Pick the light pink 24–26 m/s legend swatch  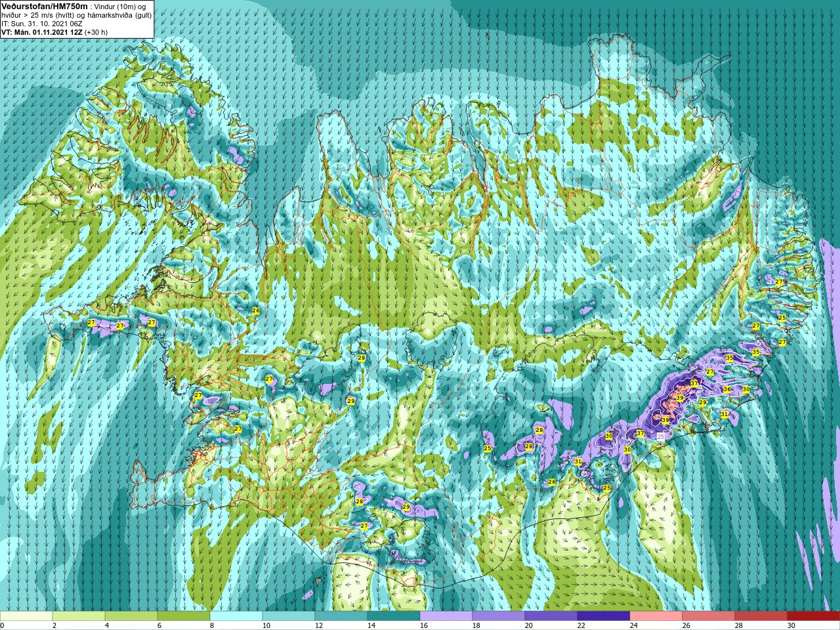(x=656, y=616)
